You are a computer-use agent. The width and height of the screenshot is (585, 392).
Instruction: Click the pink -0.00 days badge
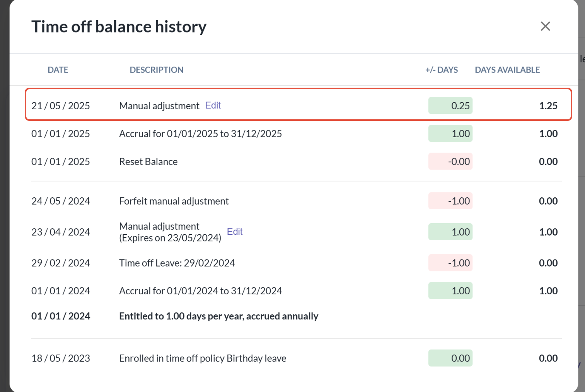click(450, 162)
